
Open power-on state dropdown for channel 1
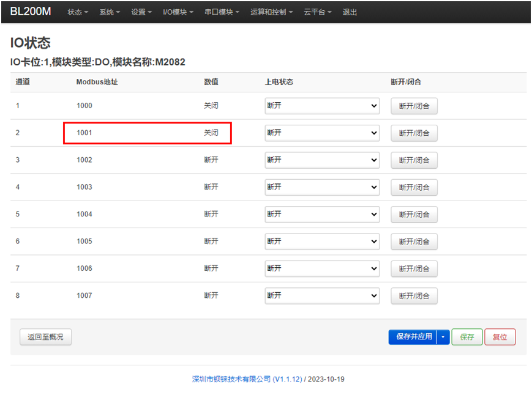322,106
